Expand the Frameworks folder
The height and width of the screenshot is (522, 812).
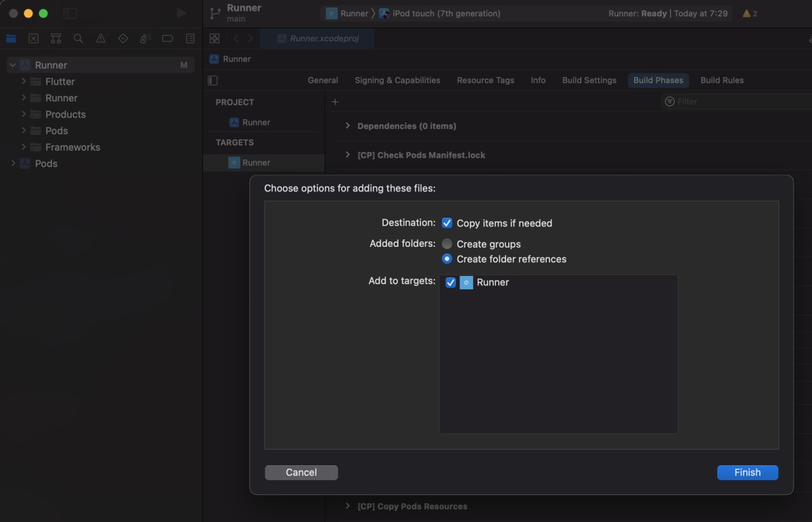tap(24, 147)
